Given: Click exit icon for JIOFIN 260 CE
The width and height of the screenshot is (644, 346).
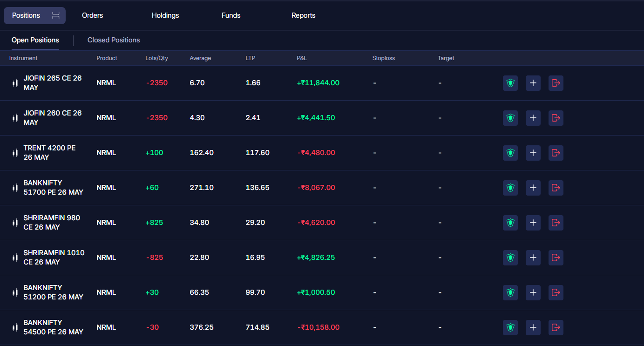Looking at the screenshot, I should click(556, 118).
